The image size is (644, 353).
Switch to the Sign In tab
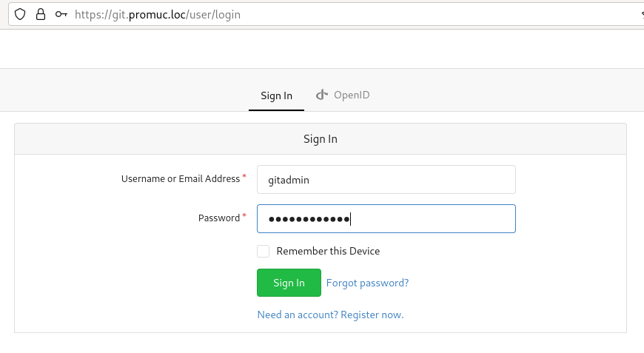click(276, 95)
